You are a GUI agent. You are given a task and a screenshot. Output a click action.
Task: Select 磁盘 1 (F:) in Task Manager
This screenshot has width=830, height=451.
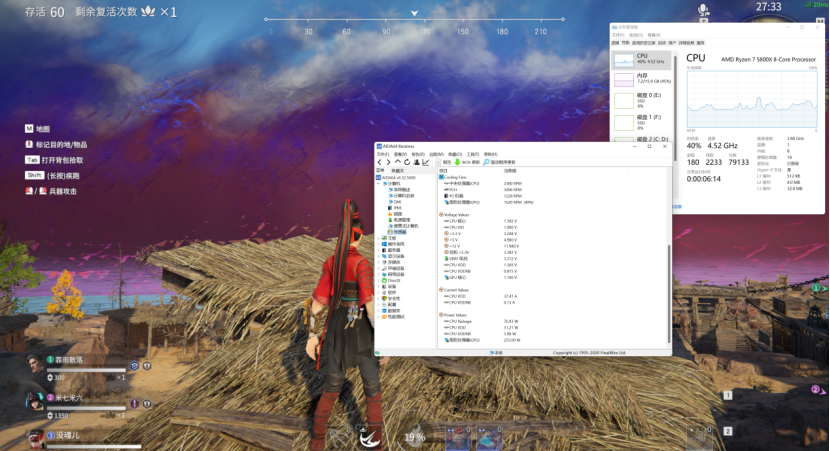tap(641, 122)
